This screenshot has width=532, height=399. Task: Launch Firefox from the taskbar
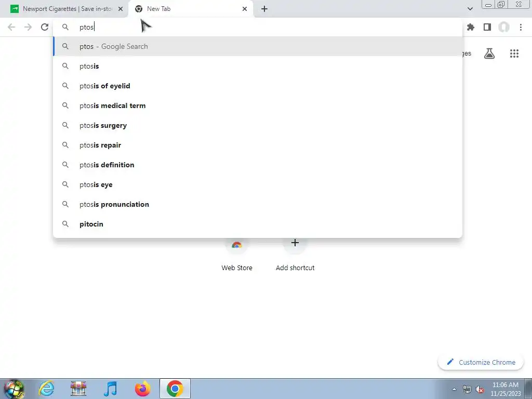click(142, 389)
